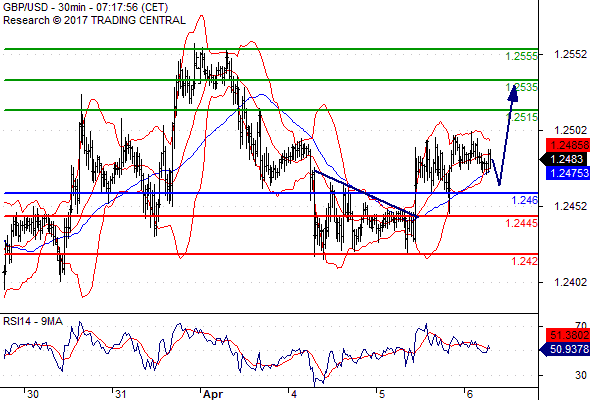
Task: Click the 30 date marker on axis
Action: click(x=33, y=394)
